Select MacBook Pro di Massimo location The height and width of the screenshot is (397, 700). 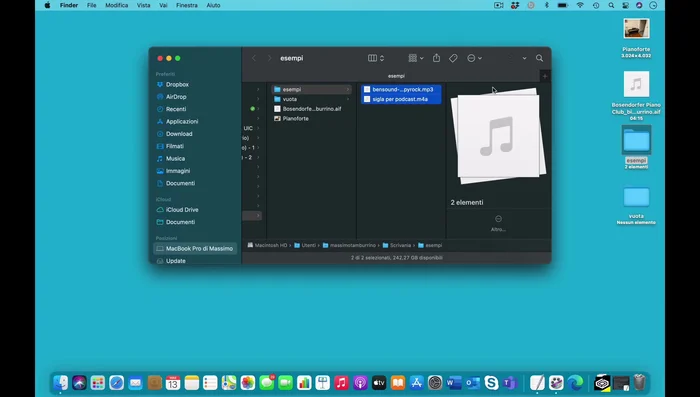point(195,248)
